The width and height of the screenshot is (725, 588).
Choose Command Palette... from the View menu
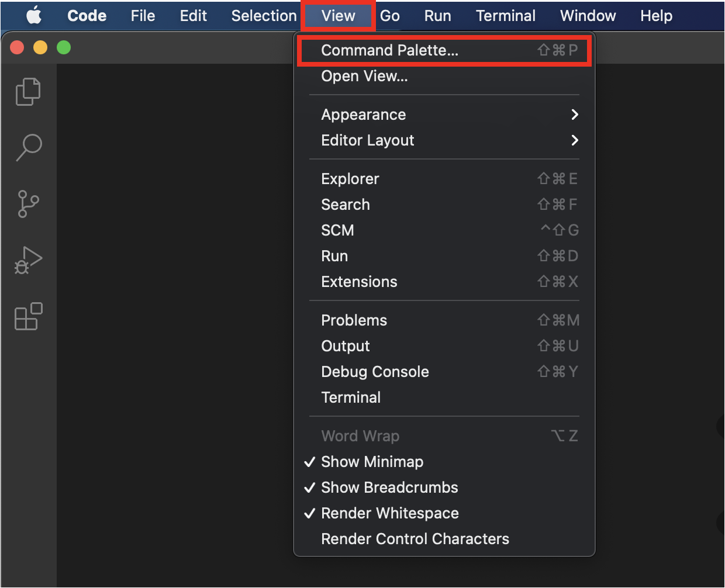click(x=444, y=50)
